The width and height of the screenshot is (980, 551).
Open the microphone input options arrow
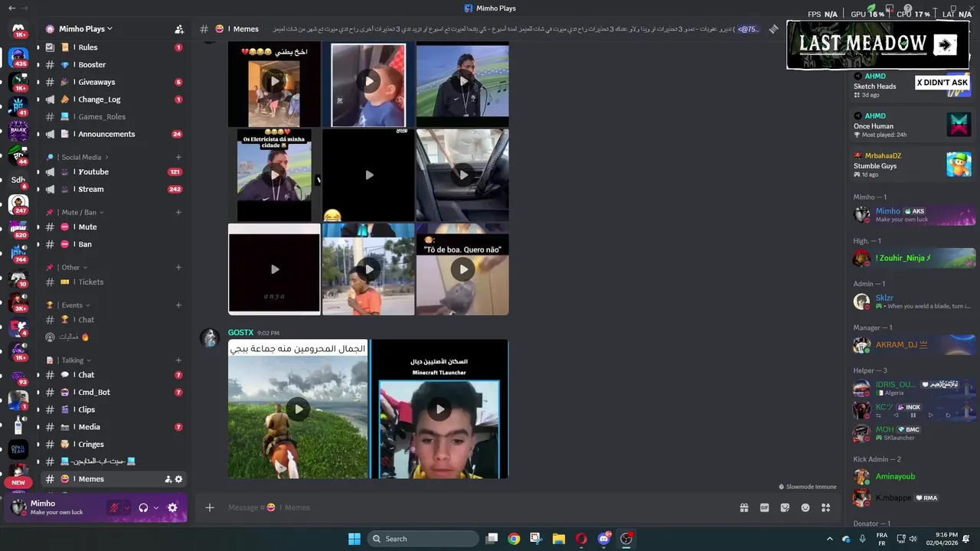coord(127,507)
